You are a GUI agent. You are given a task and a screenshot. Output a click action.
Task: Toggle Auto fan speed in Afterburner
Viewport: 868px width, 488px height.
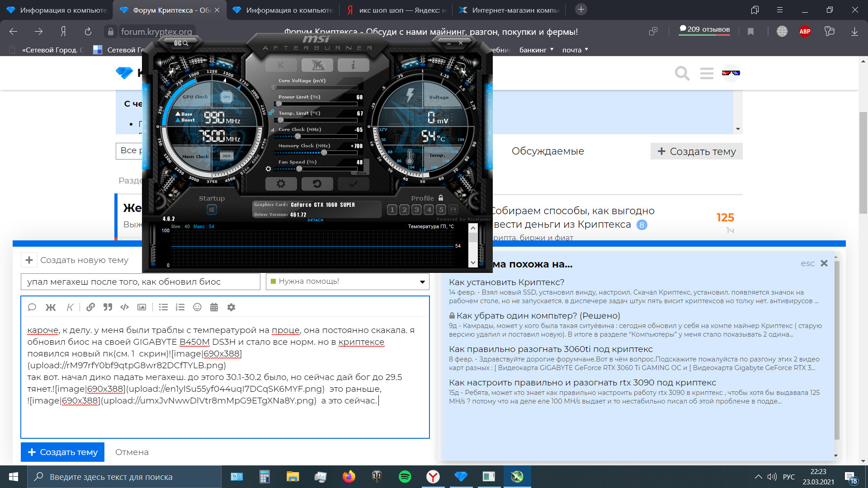pyautogui.click(x=362, y=173)
